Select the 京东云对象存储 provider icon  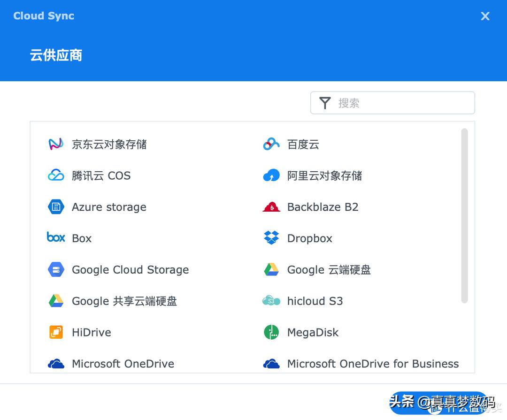[x=56, y=144]
